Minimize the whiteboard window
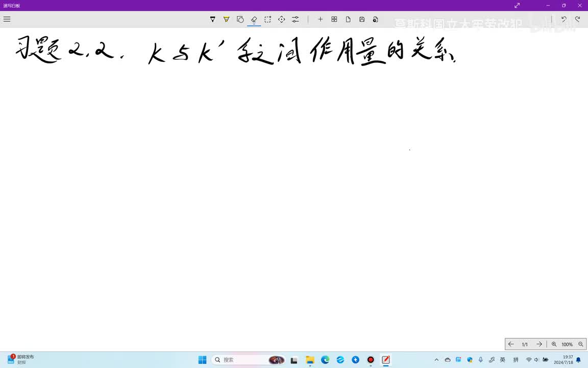 548,5
